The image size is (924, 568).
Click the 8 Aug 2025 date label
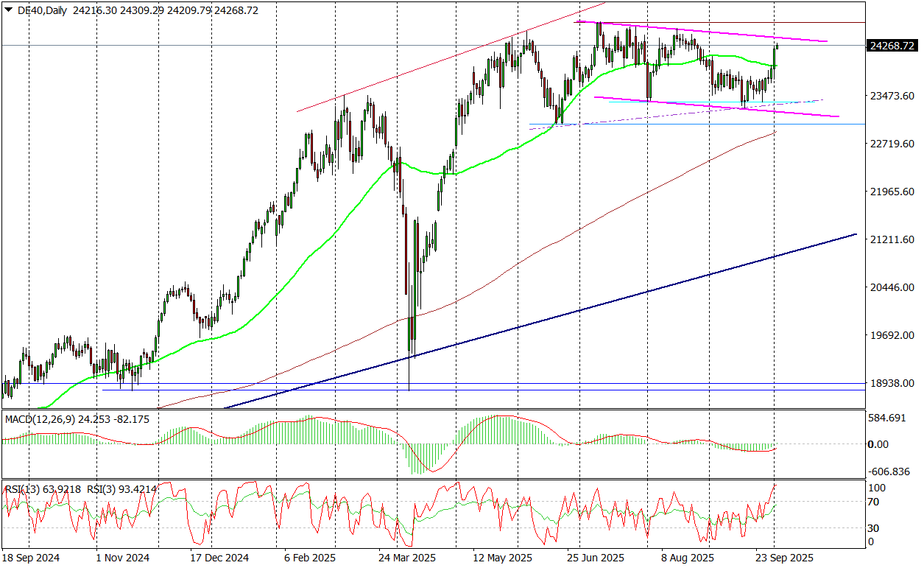click(687, 558)
